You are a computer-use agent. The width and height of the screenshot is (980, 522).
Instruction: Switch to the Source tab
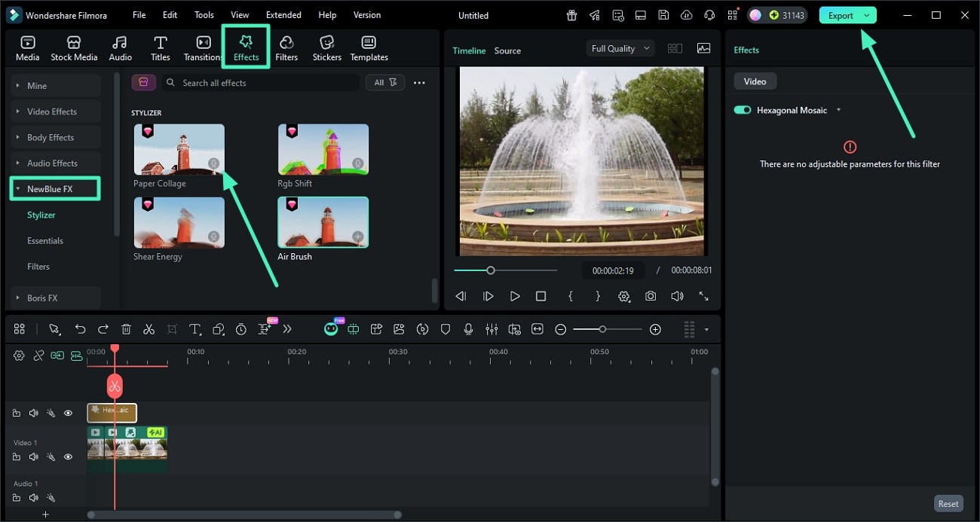pos(507,50)
